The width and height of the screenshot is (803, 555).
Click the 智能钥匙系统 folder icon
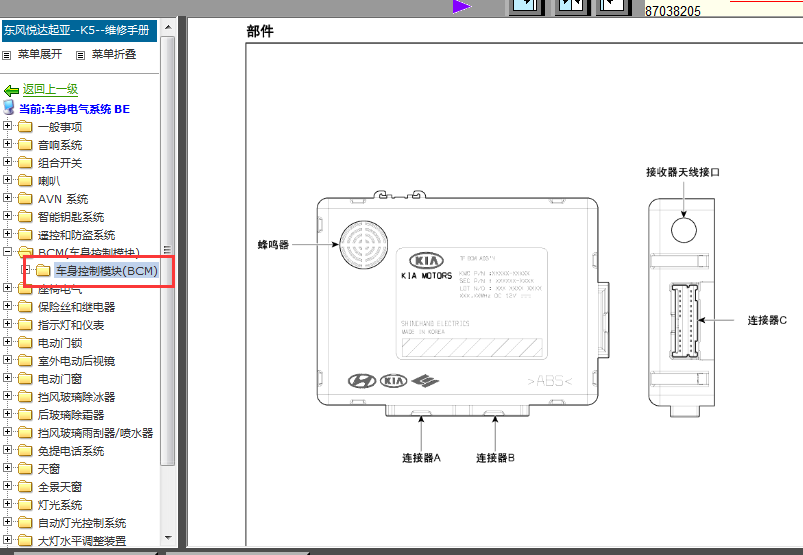pyautogui.click(x=25, y=217)
